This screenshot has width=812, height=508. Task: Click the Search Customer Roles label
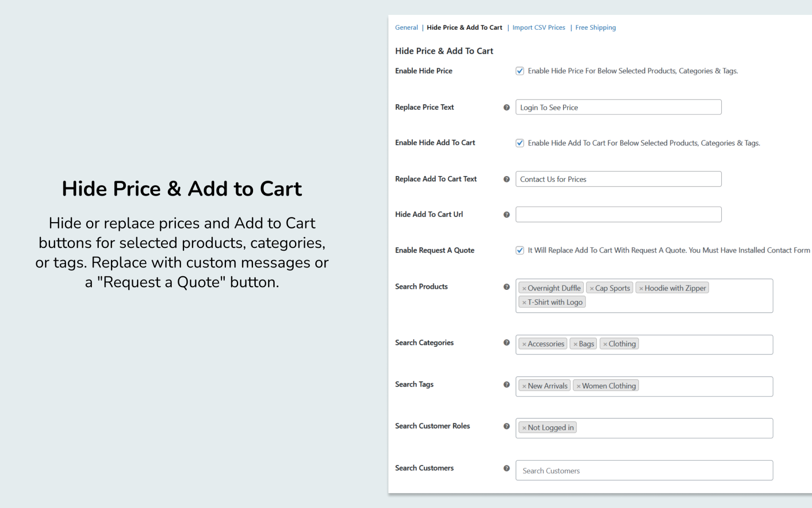click(433, 426)
